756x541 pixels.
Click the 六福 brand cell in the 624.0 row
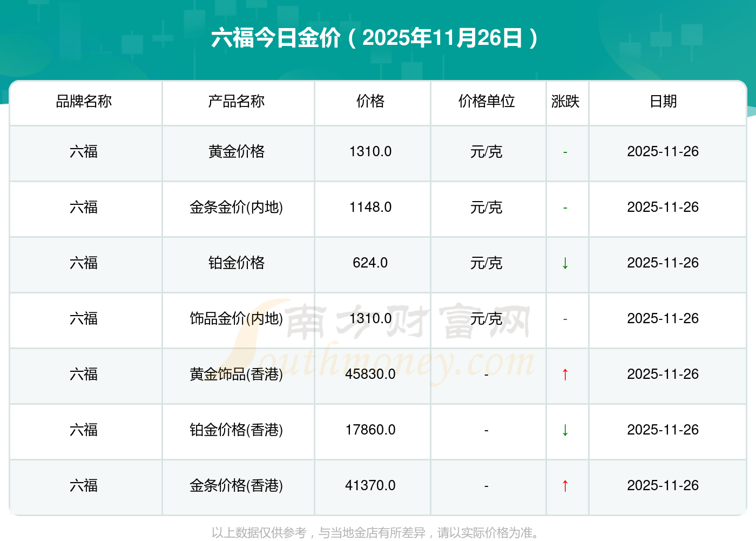point(84,263)
